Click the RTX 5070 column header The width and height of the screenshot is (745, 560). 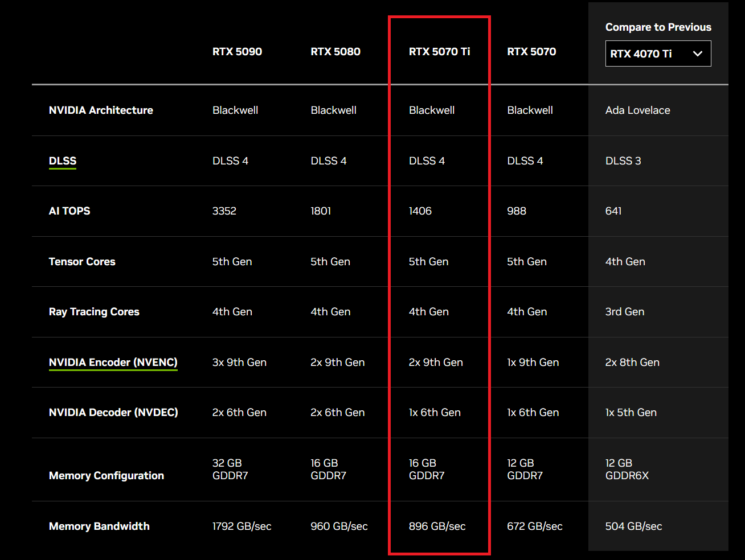coord(531,52)
